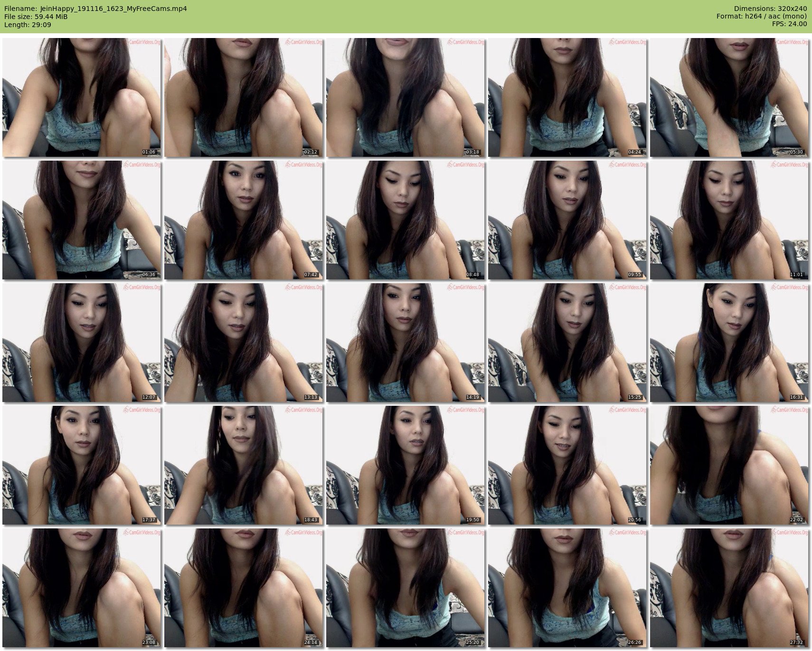This screenshot has height=651, width=812.
Task: Open the frame marked 18:43
Action: coord(244,465)
